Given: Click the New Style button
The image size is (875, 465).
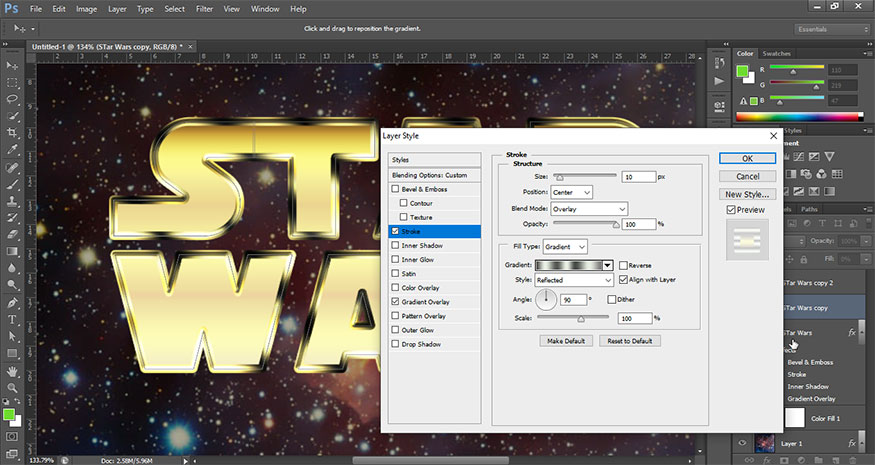Looking at the screenshot, I should (x=747, y=194).
